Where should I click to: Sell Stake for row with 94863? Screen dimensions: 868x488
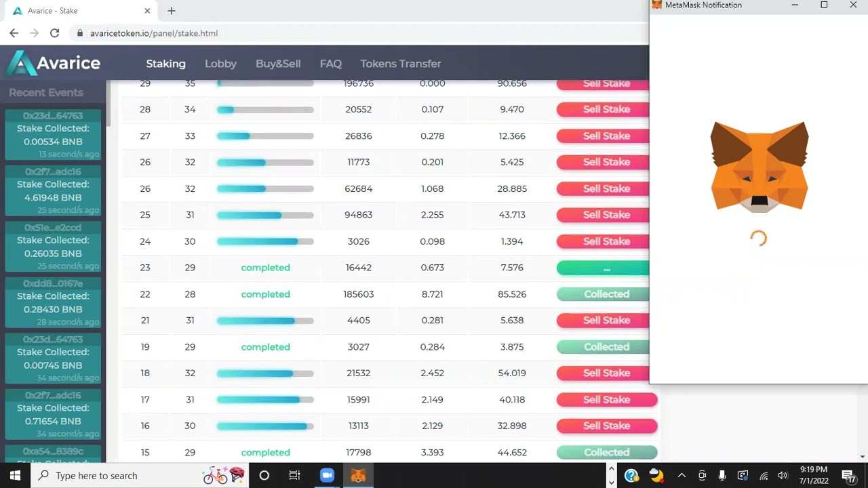[x=603, y=215]
